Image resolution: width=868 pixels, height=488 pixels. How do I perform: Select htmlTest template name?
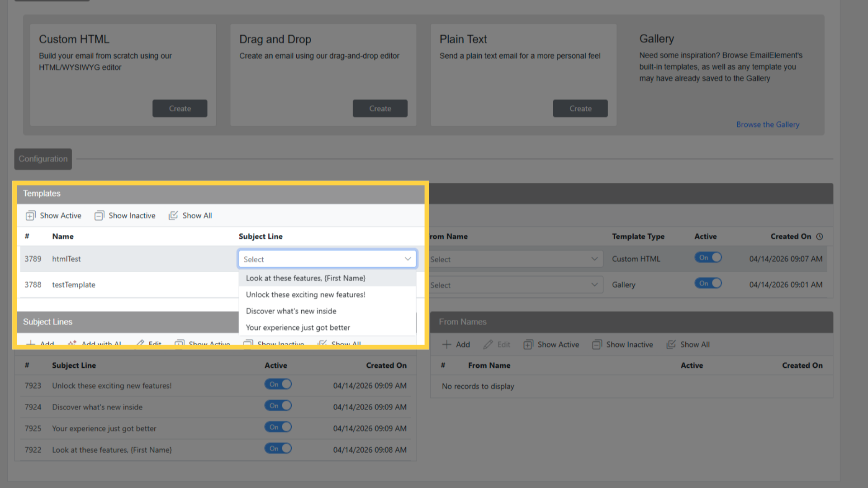pyautogui.click(x=66, y=259)
